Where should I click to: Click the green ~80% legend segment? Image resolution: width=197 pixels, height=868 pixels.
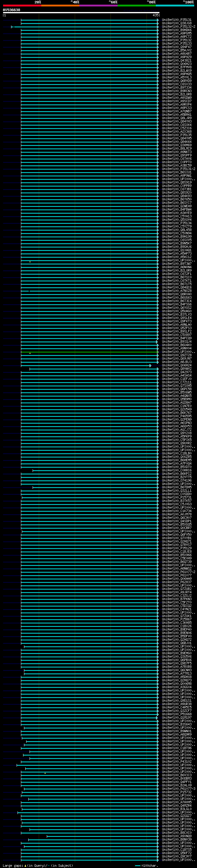[x=137, y=6]
